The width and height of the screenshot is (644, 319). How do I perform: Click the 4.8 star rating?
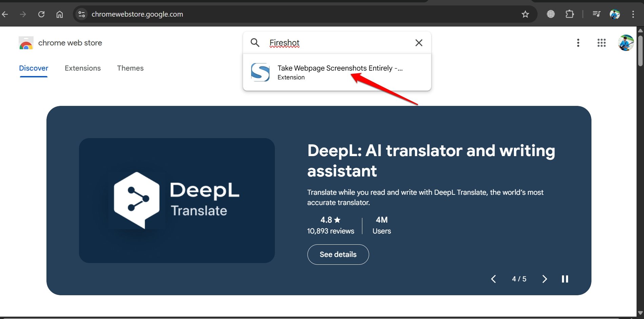click(330, 220)
